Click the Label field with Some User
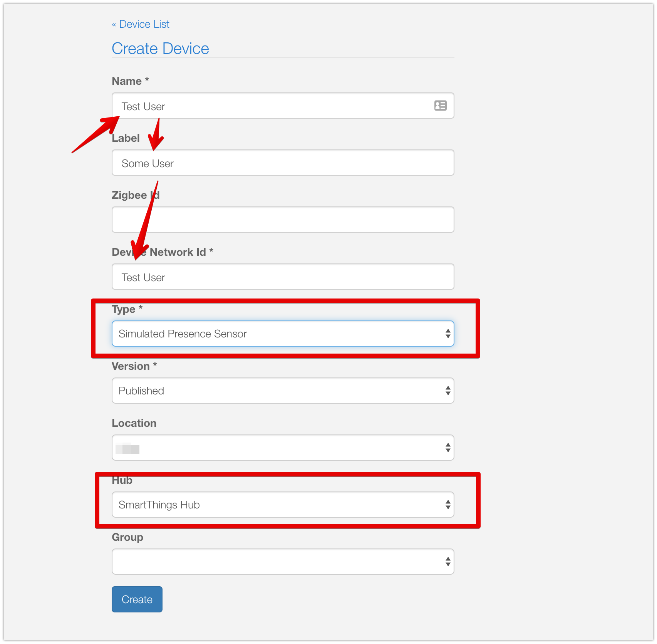Viewport: 657px width, 644px height. point(283,163)
